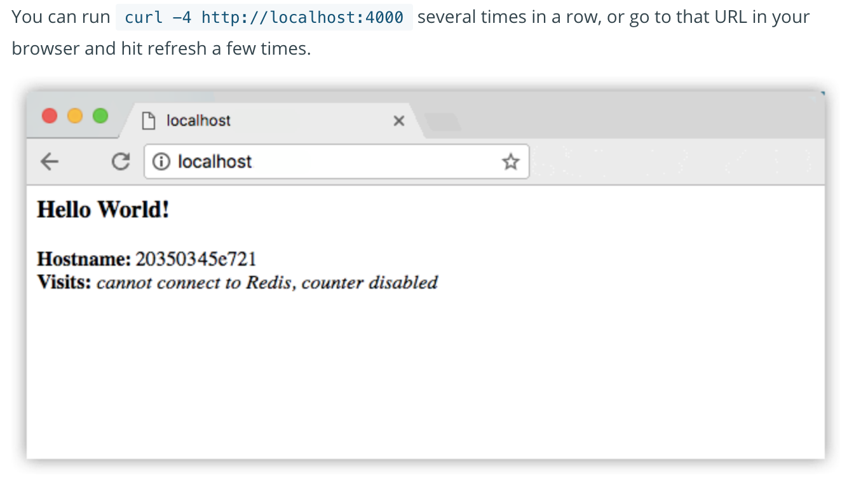Click the Hello World heading
The width and height of the screenshot is (868, 478).
click(103, 210)
